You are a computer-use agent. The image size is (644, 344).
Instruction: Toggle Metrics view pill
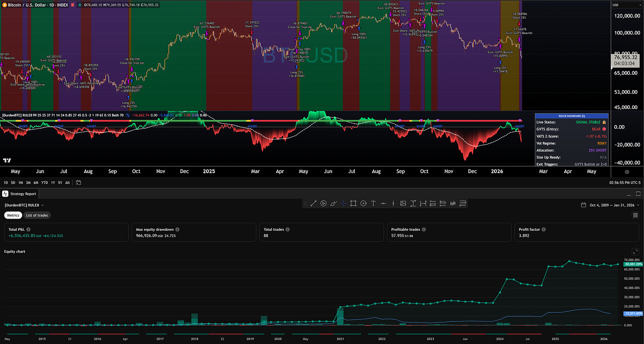pos(13,215)
